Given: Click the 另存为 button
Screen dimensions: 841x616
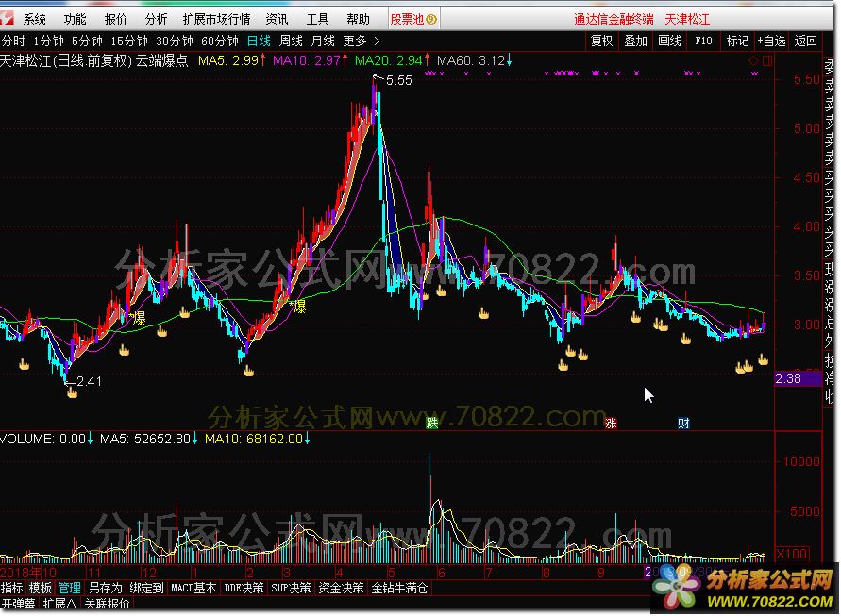Looking at the screenshot, I should pyautogui.click(x=105, y=588).
